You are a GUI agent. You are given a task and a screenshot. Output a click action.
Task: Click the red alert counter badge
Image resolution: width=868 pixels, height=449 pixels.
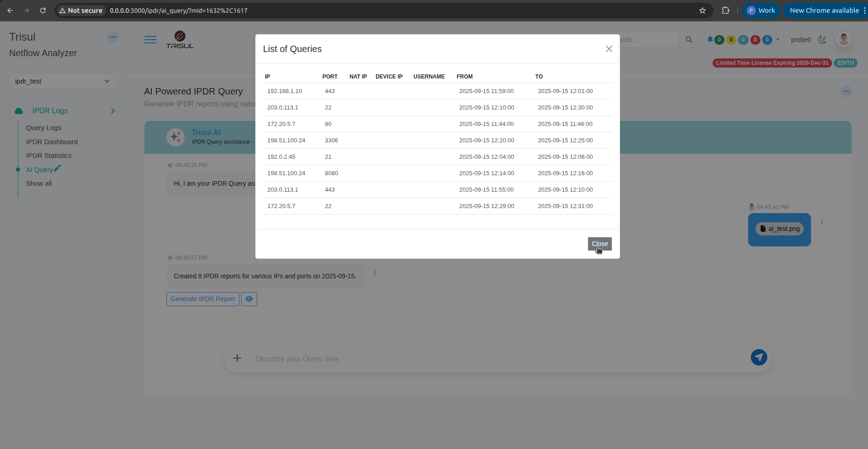click(755, 40)
